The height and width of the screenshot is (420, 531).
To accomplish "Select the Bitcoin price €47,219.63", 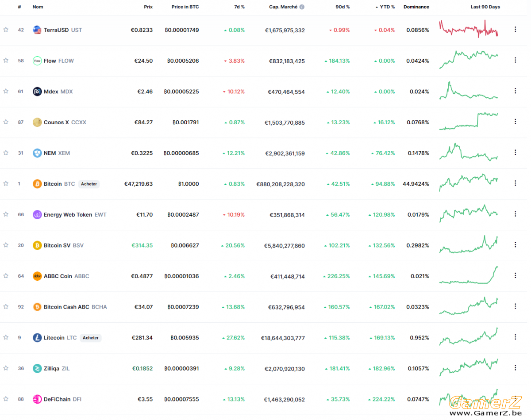I will 139,184.
